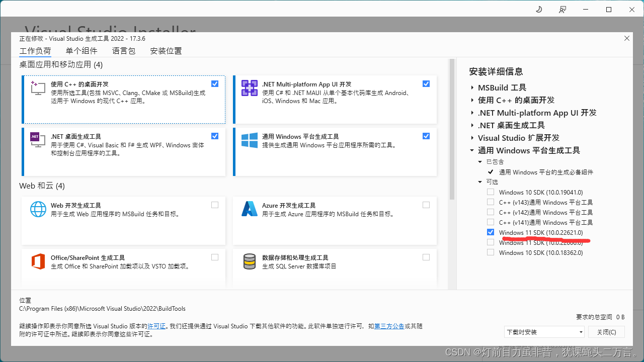Check the Office/SharePoint build tools workload
This screenshot has height=362, width=644.
click(215, 257)
